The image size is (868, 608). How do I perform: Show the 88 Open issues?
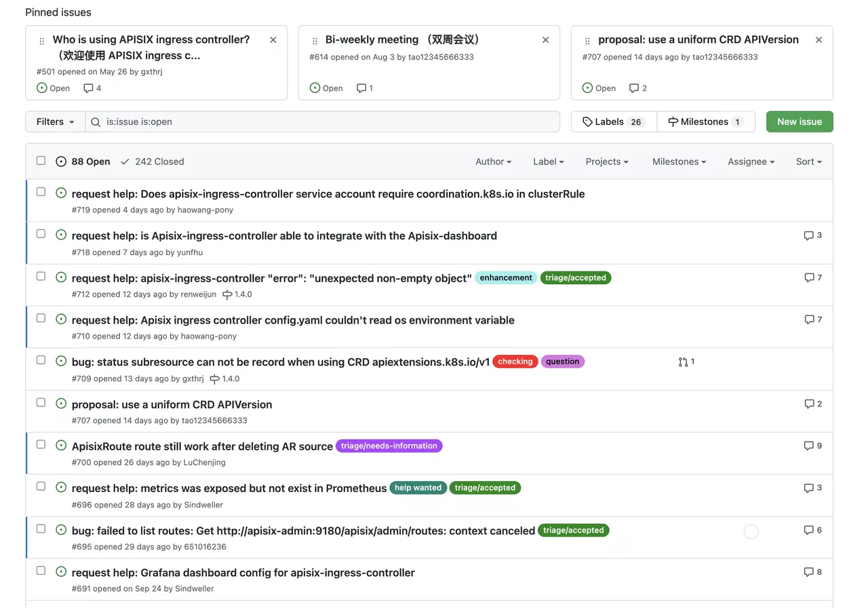coord(83,161)
